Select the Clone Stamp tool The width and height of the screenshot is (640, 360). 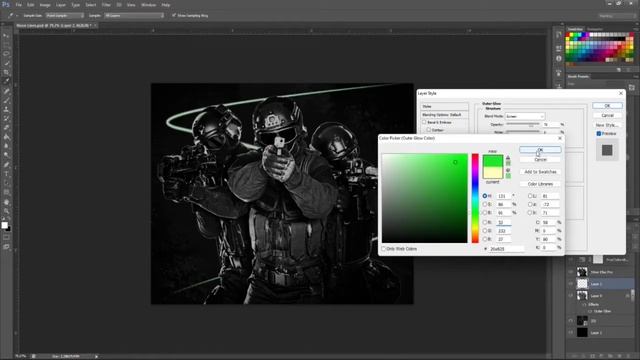(6, 109)
